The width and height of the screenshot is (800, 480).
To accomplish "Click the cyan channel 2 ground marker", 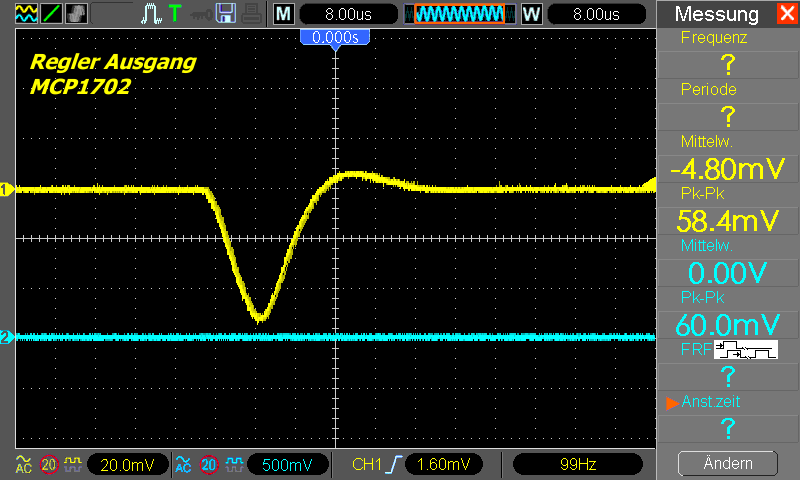I will (7, 337).
